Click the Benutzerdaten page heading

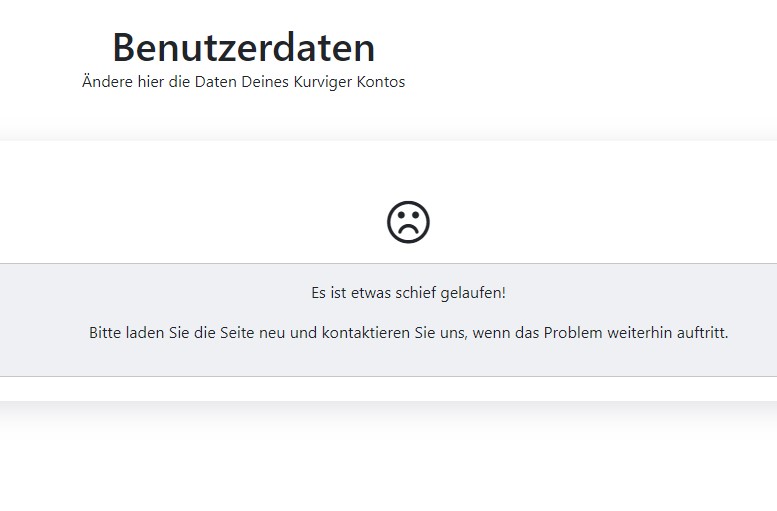[x=243, y=47]
